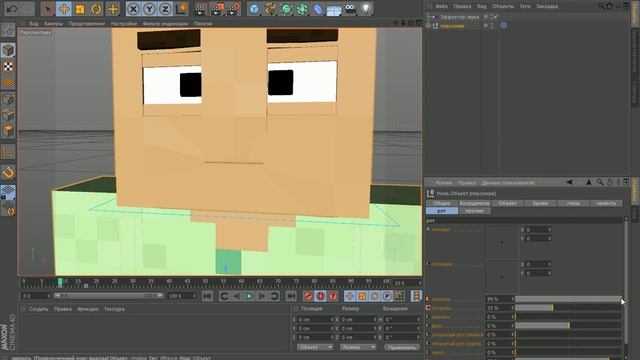Play animation forward
Screen dimensions: 640x360
249,296
